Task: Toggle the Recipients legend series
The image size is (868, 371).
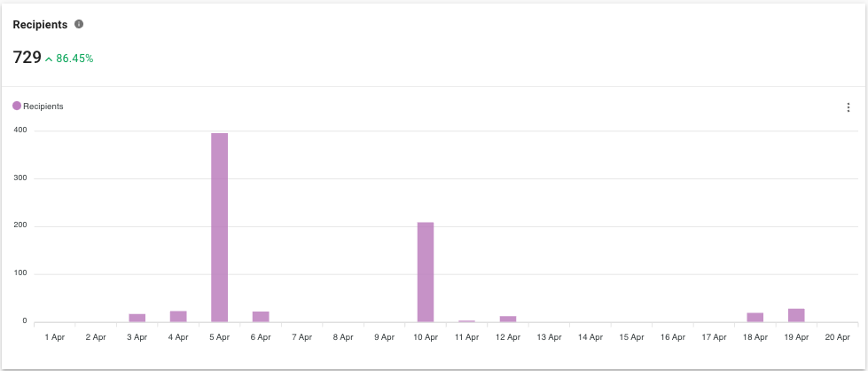Action: [43, 107]
